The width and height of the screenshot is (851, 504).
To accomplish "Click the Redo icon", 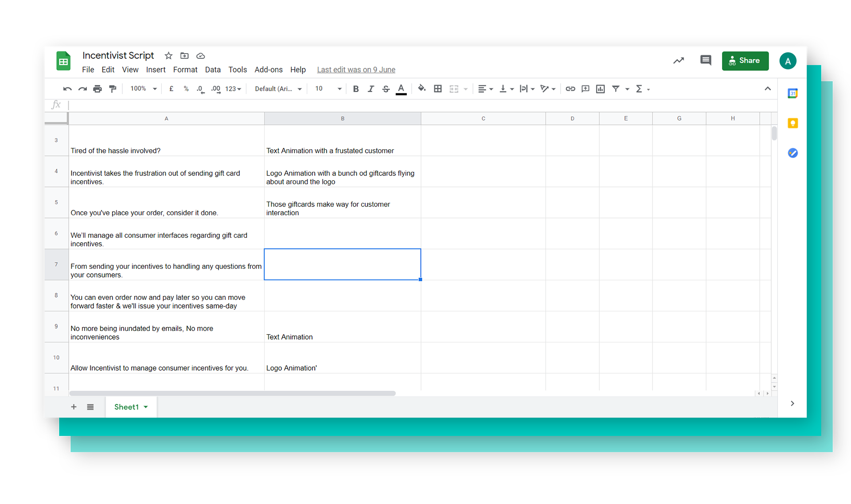I will tap(82, 89).
